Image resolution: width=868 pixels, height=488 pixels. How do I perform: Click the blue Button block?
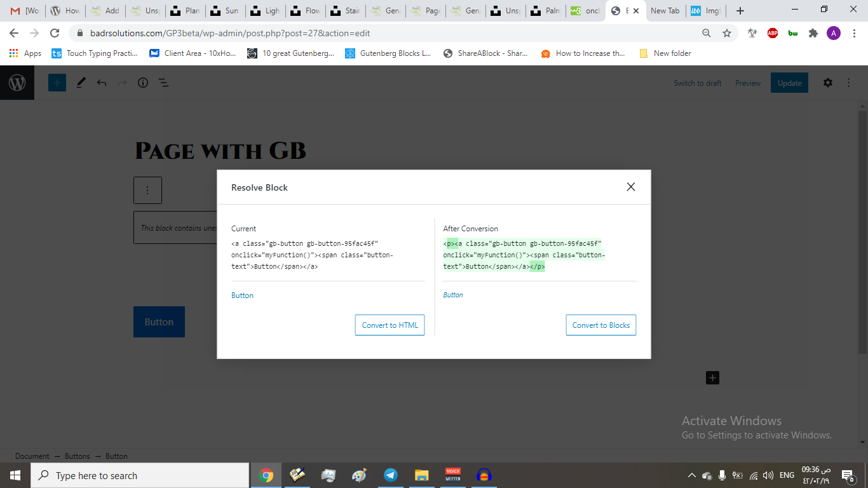(159, 322)
